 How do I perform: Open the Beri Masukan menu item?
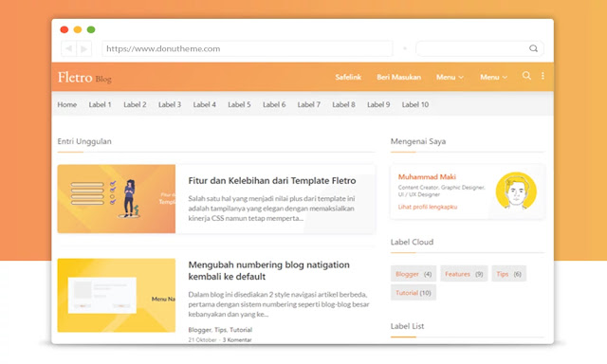click(x=398, y=77)
